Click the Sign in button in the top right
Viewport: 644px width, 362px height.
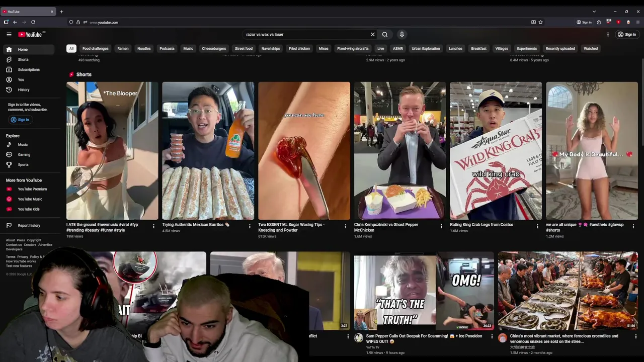627,34
